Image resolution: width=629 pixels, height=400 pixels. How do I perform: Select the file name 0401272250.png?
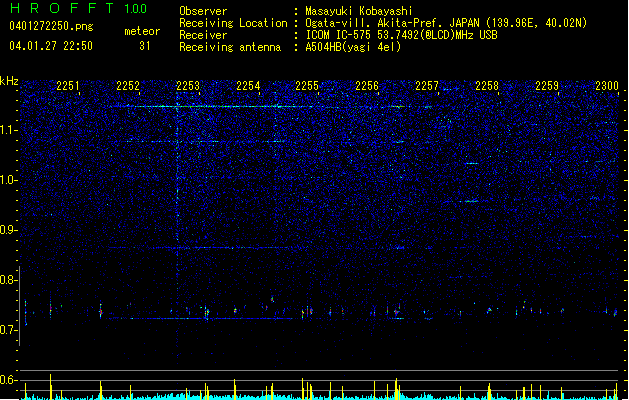pos(51,26)
